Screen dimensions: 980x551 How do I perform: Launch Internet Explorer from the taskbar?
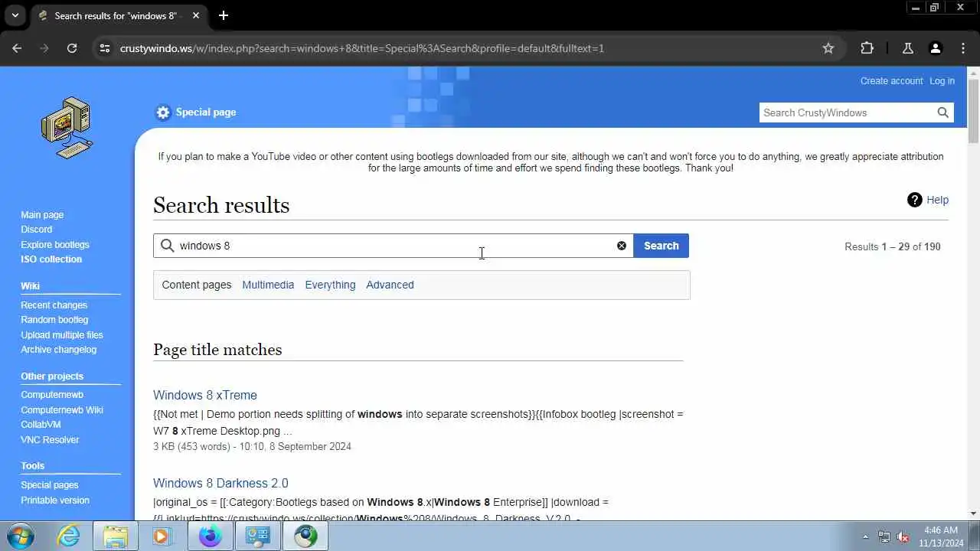pos(69,536)
